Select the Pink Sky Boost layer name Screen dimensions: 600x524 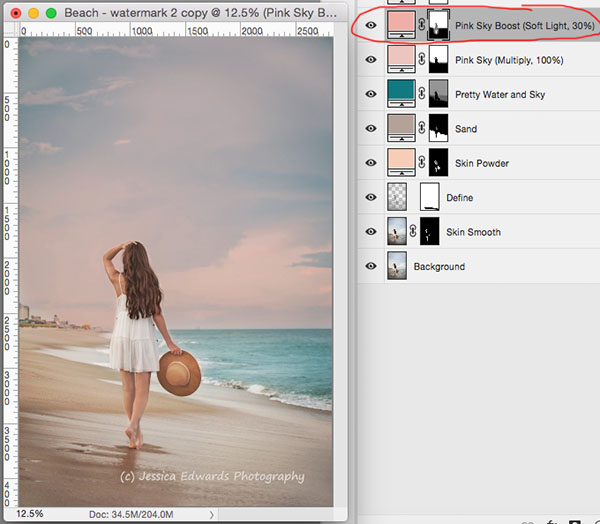point(525,26)
